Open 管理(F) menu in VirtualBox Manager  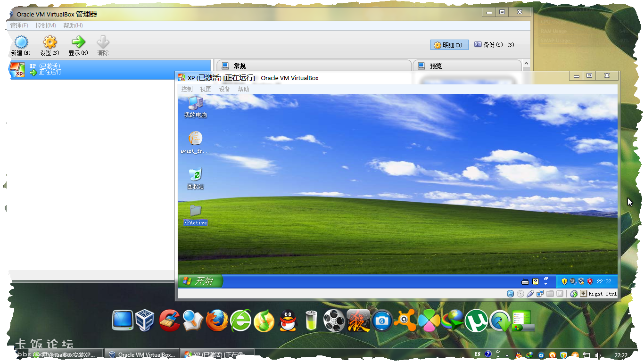pos(19,25)
